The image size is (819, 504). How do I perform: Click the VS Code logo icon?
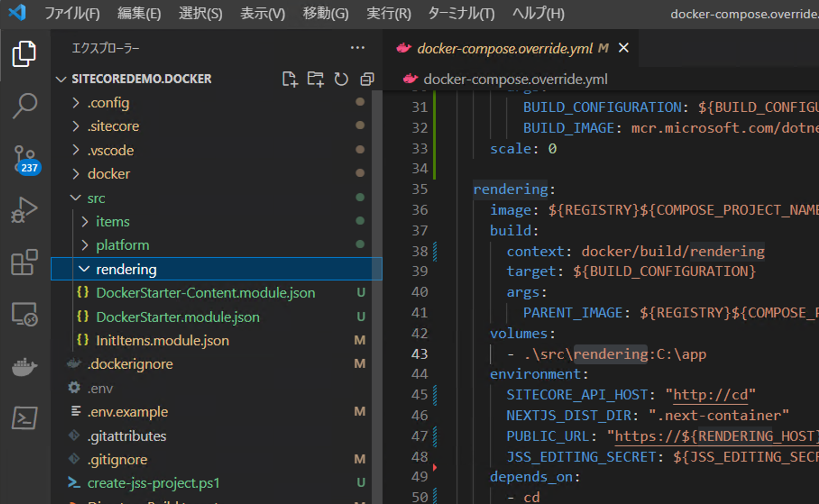[17, 13]
